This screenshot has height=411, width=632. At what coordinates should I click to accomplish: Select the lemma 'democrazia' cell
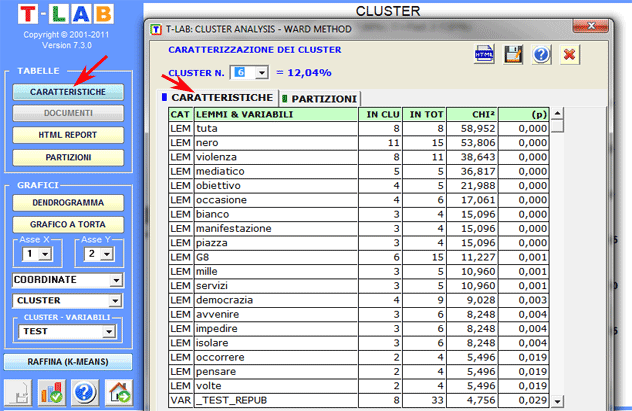click(x=276, y=300)
